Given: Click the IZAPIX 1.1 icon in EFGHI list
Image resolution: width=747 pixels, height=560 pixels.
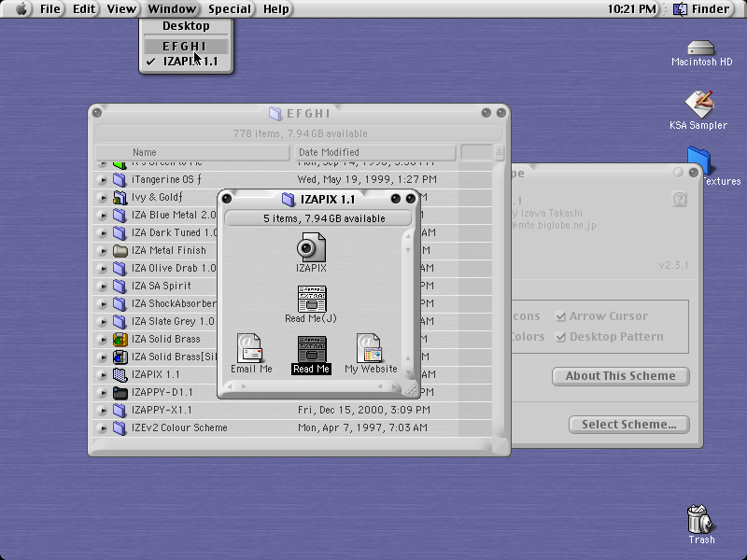Looking at the screenshot, I should pyautogui.click(x=120, y=375).
